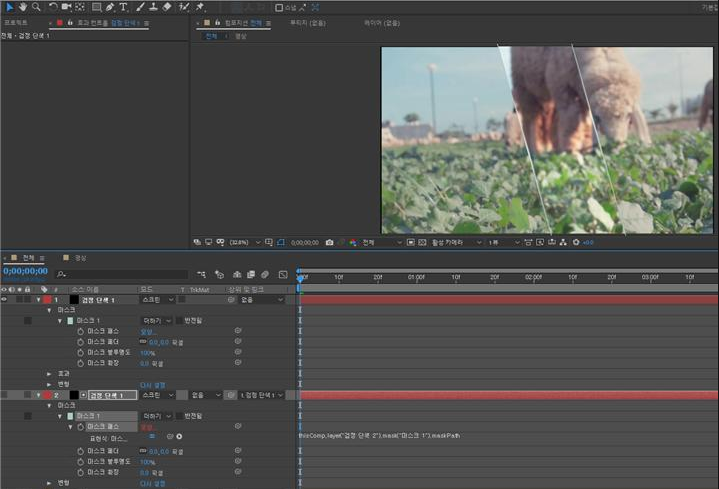The image size is (719, 489).
Task: Open viewer magnification dropdown 32.8%
Action: pos(244,242)
